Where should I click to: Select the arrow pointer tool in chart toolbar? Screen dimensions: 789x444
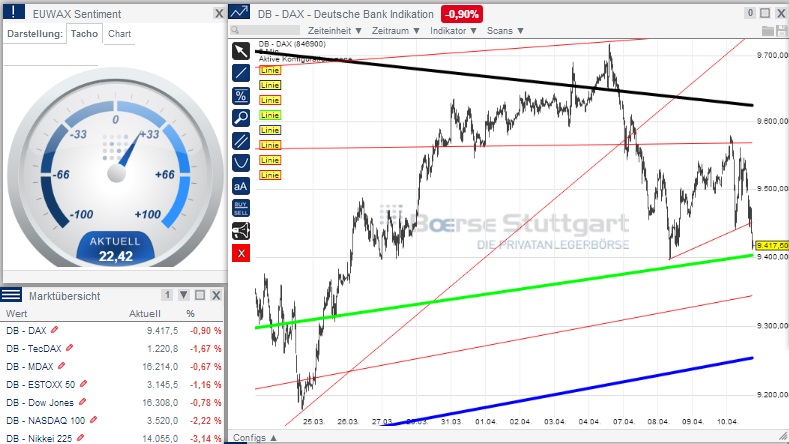pyautogui.click(x=241, y=51)
